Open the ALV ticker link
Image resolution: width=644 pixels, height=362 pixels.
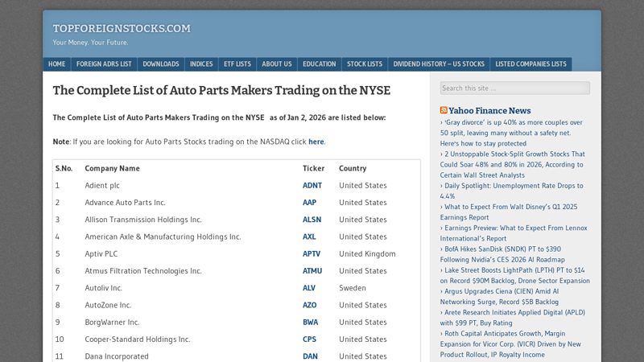click(x=309, y=288)
